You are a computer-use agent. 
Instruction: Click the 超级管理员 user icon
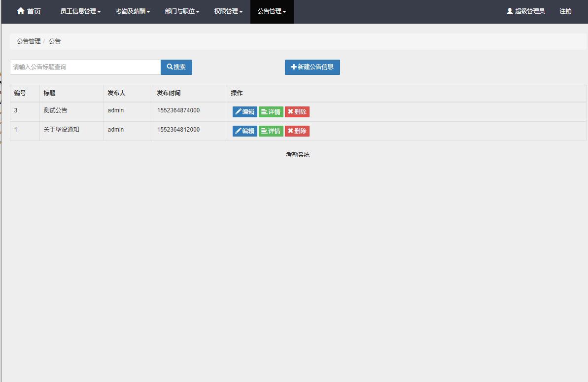tap(510, 11)
